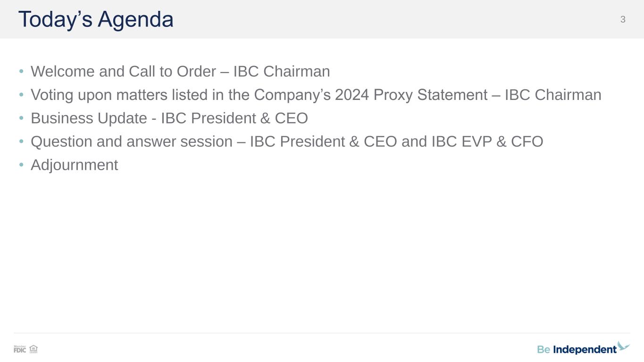Click "2024 Proxy Statement" in the second bullet
Image resolution: width=644 pixels, height=362 pixels.
[411, 95]
